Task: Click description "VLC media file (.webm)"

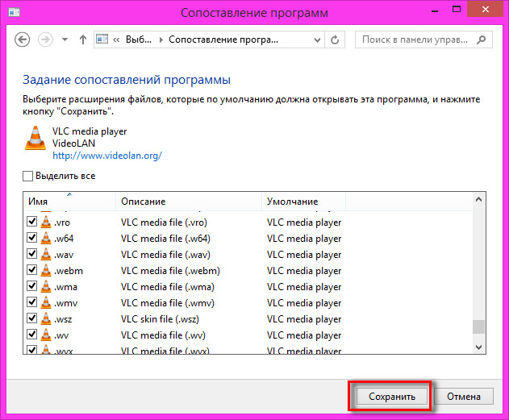Action: 170,271
